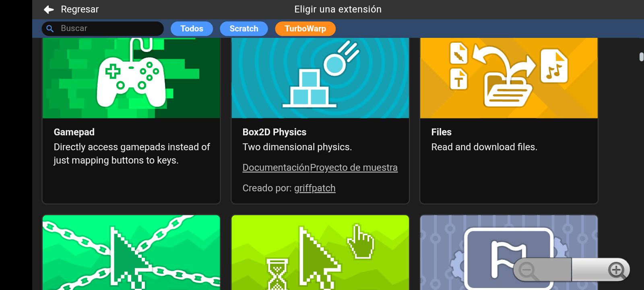Select the TurboWarp filter
Viewport: 644px width, 290px height.
pos(305,29)
